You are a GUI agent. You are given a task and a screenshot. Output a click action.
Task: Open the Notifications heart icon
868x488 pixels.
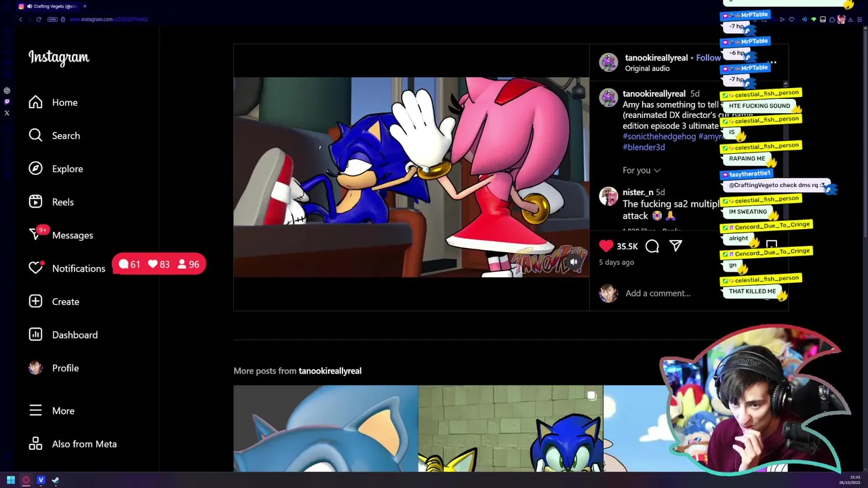36,268
